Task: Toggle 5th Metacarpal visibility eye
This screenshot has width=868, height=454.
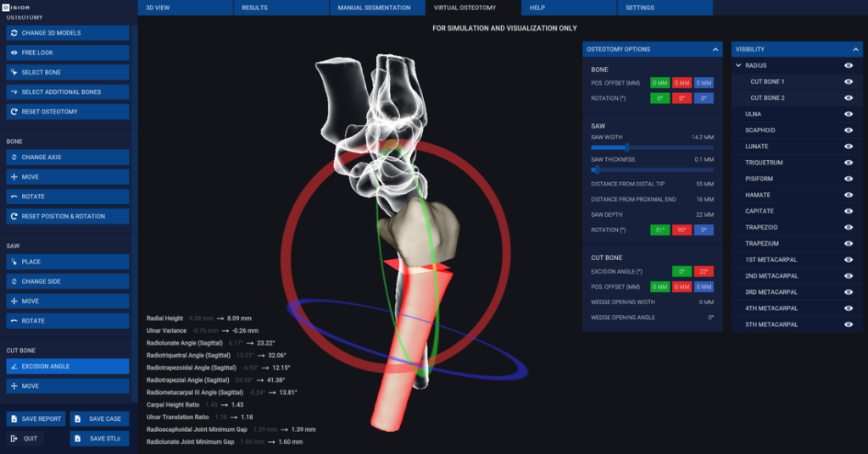Action: coord(849,324)
